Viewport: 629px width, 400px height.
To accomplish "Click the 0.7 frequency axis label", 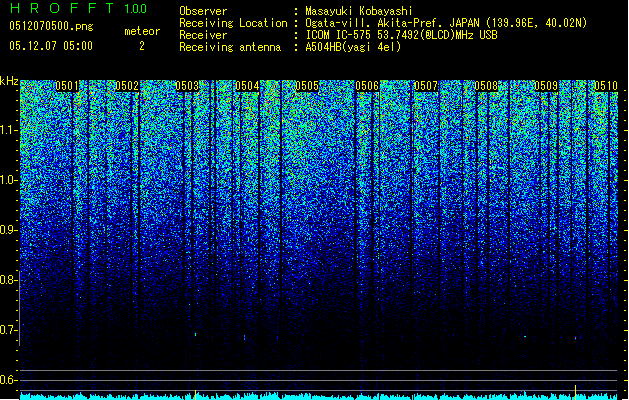I will tap(9, 330).
